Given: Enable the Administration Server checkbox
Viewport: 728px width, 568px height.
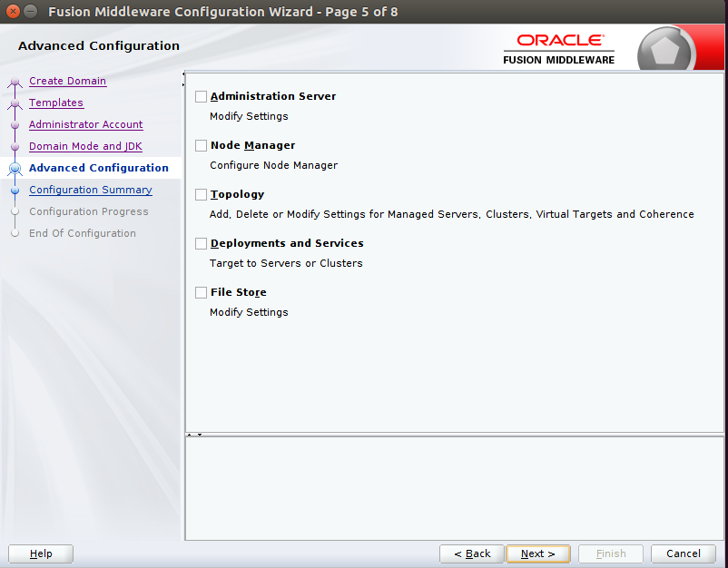Looking at the screenshot, I should [201, 96].
